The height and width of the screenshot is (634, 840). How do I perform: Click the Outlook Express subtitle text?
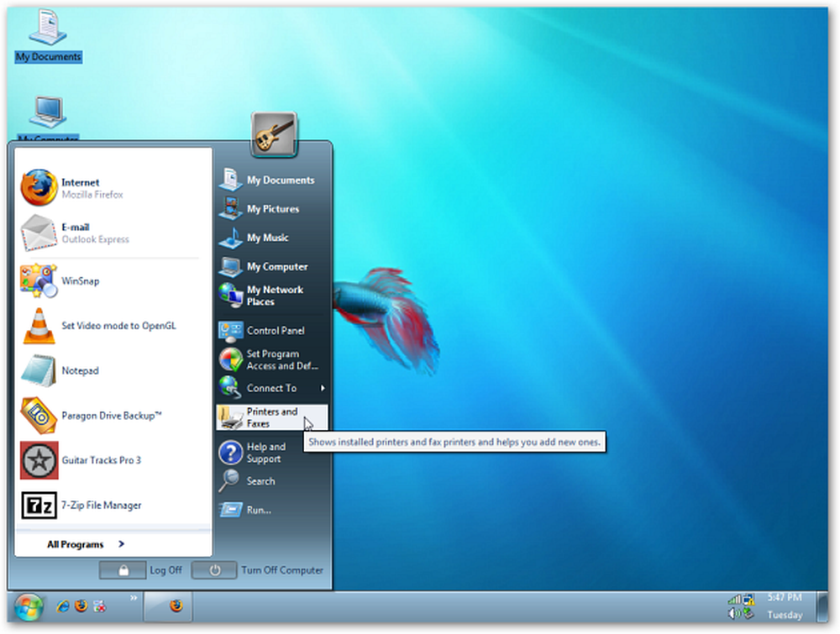tap(96, 239)
